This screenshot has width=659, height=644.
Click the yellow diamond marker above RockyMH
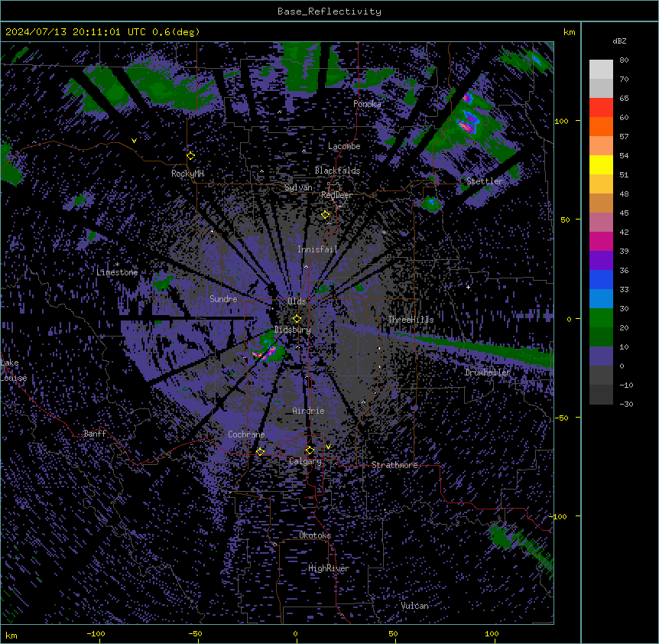190,156
